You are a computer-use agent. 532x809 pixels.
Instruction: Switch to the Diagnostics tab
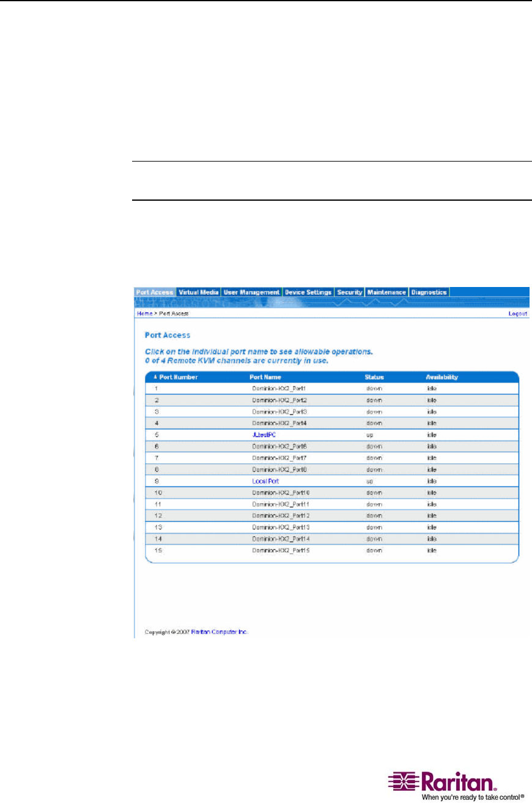[429, 293]
